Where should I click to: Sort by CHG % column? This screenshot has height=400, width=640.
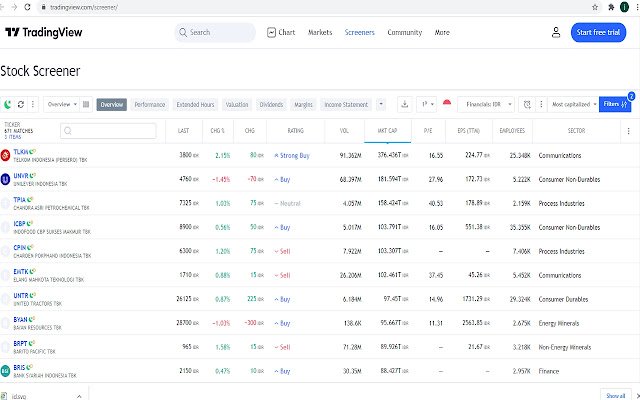tap(218, 131)
